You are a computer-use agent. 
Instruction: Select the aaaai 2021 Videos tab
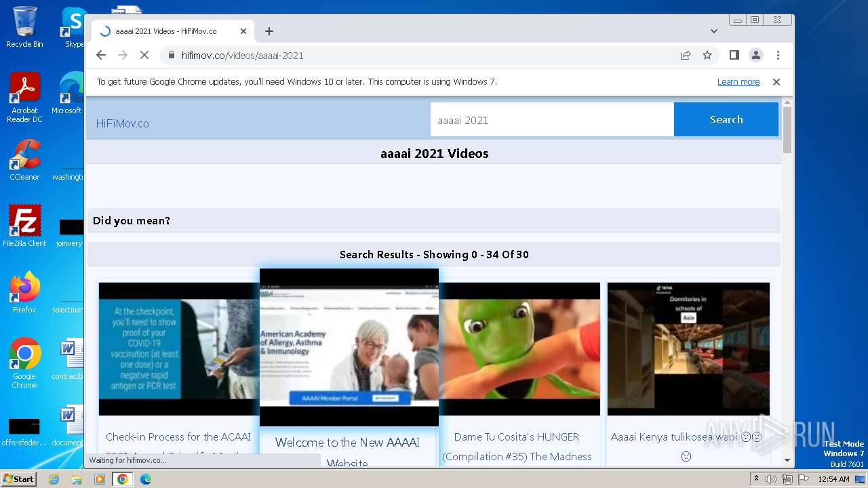click(173, 31)
